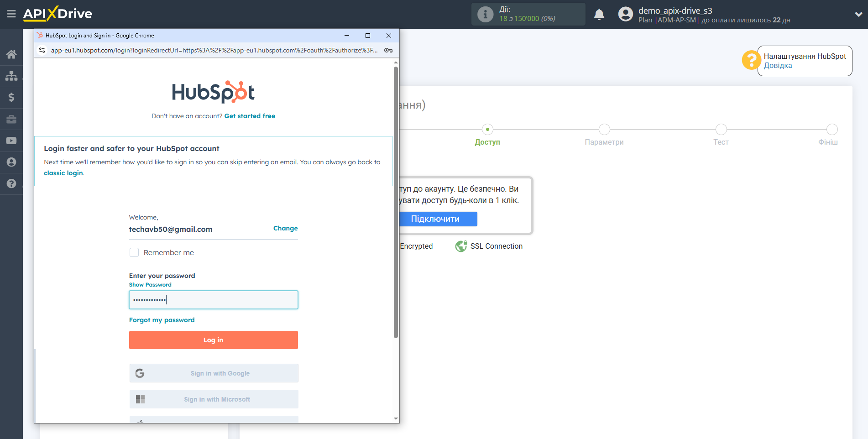Open the dollar billing icon in sidebar
Screen dimensions: 868x439
[11, 97]
